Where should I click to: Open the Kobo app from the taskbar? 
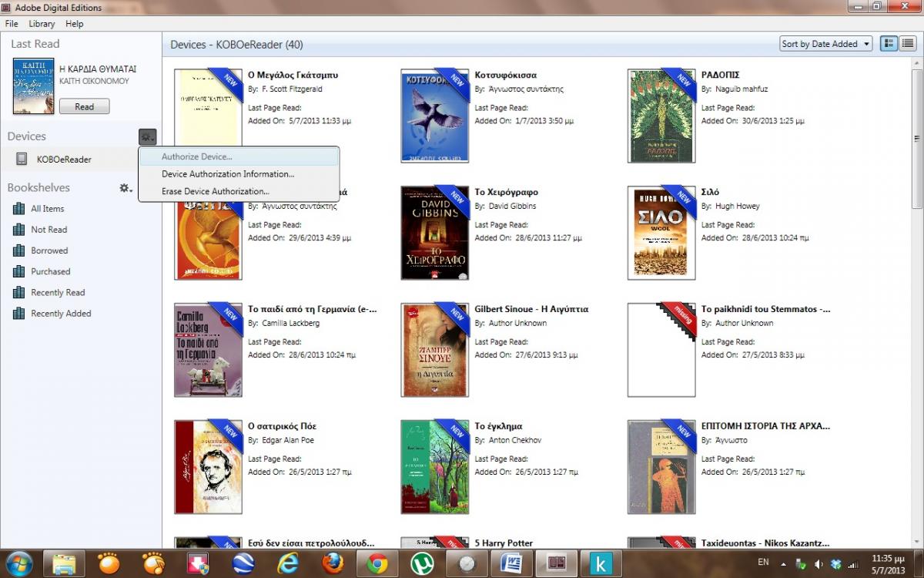click(601, 564)
